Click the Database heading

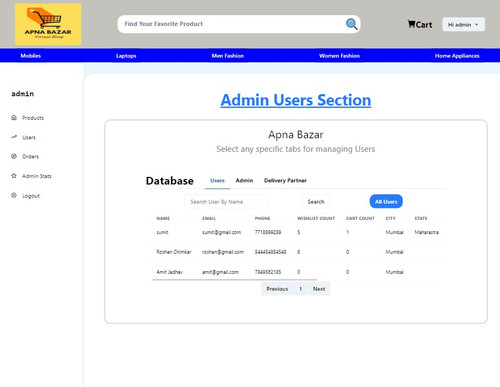[170, 181]
